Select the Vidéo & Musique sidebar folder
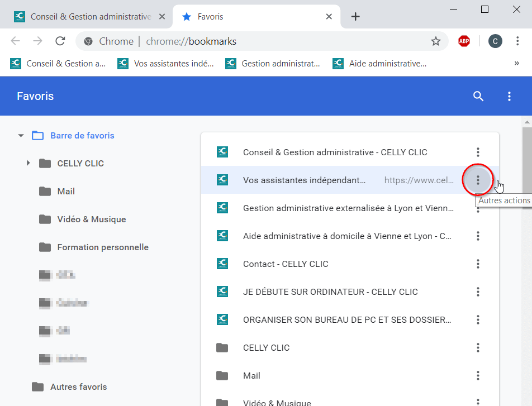This screenshot has height=406, width=532. pos(91,219)
